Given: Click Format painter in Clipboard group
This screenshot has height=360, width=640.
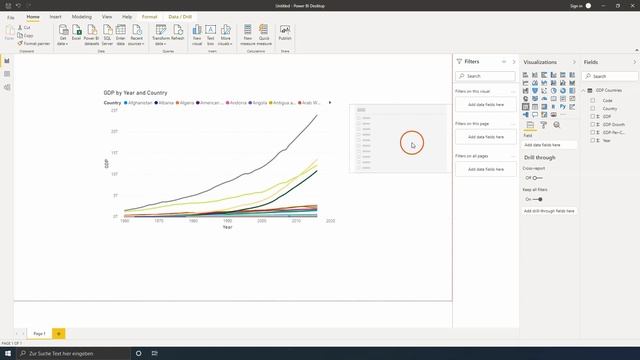Looking at the screenshot, I should [x=33, y=43].
